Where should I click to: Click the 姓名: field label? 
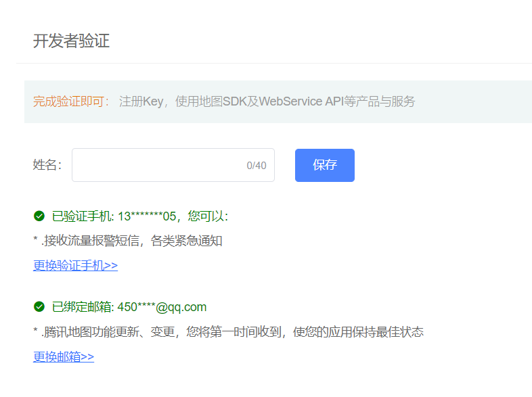coord(47,165)
